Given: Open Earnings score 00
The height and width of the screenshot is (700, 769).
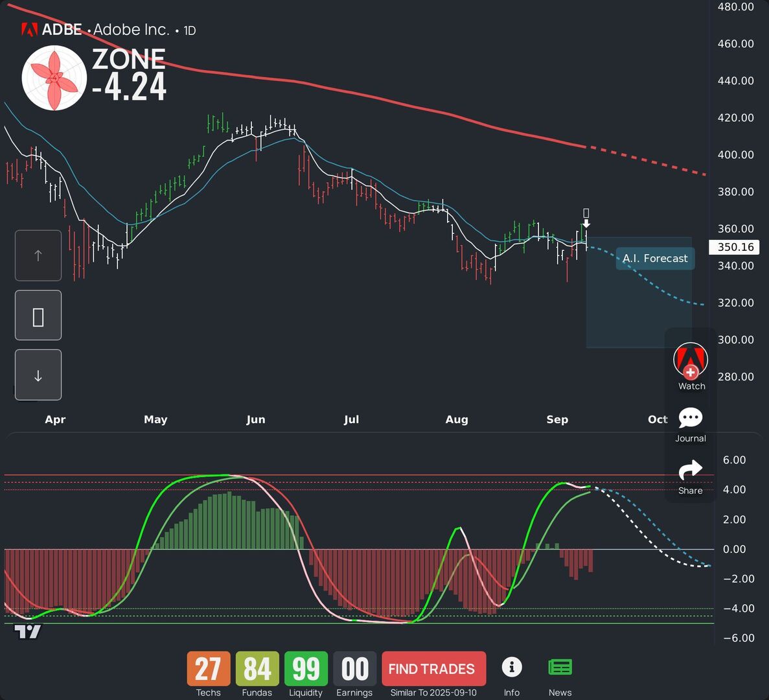Looking at the screenshot, I should 354,669.
